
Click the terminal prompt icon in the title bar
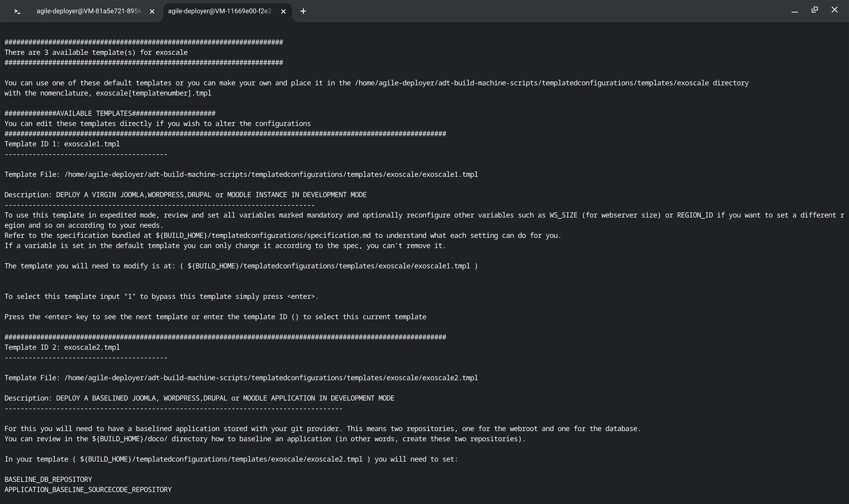click(17, 11)
